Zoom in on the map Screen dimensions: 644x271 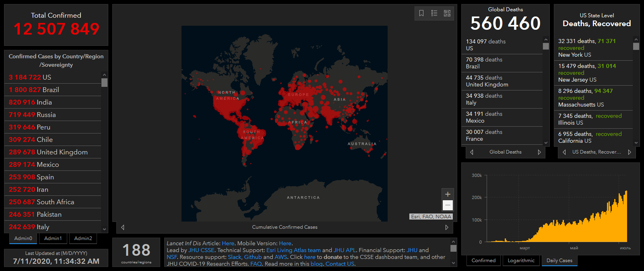click(x=448, y=194)
